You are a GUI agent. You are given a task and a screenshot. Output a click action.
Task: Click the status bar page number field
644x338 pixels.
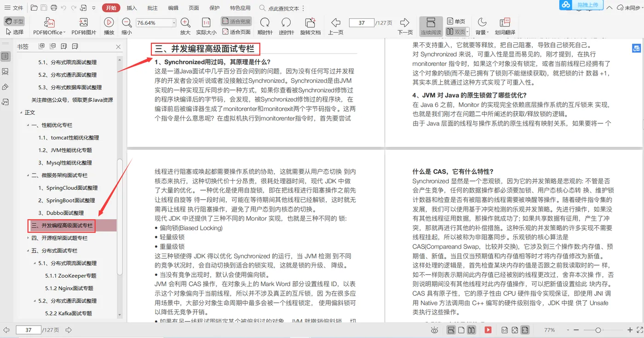(29, 330)
